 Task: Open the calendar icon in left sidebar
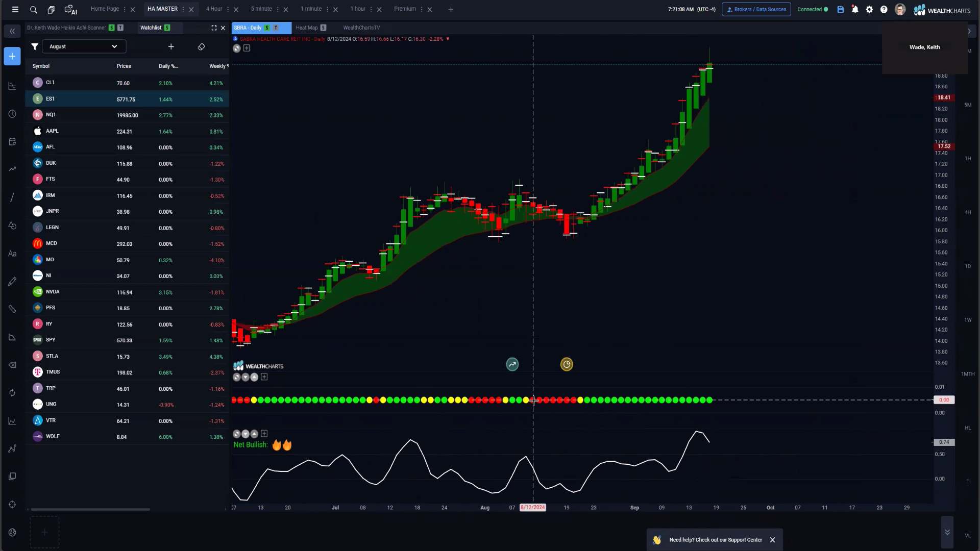click(12, 141)
